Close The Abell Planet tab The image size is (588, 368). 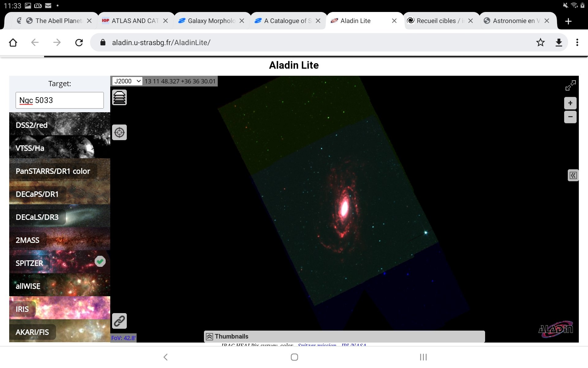pyautogui.click(x=89, y=21)
